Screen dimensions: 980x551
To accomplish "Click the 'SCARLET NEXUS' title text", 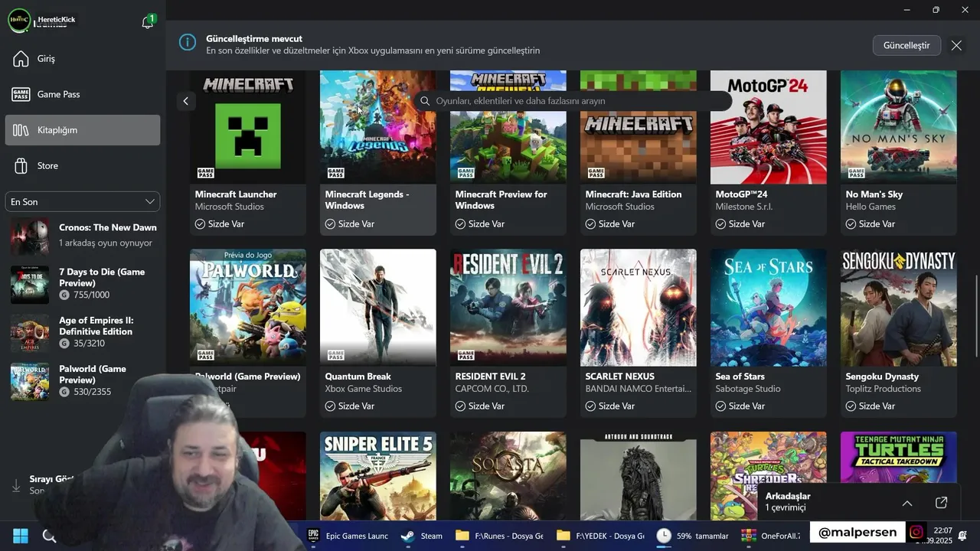I will pos(620,377).
